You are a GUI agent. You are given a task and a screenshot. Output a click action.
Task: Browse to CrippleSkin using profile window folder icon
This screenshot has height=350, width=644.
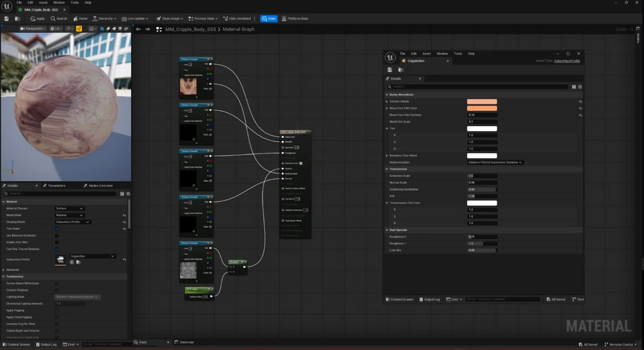point(400,70)
